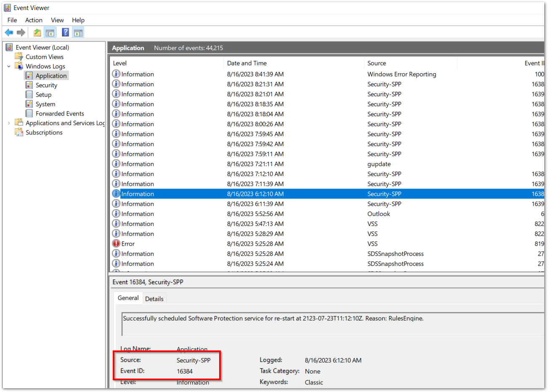The height and width of the screenshot is (392, 548).
Task: Click the Setup log icon
Action: (29, 95)
